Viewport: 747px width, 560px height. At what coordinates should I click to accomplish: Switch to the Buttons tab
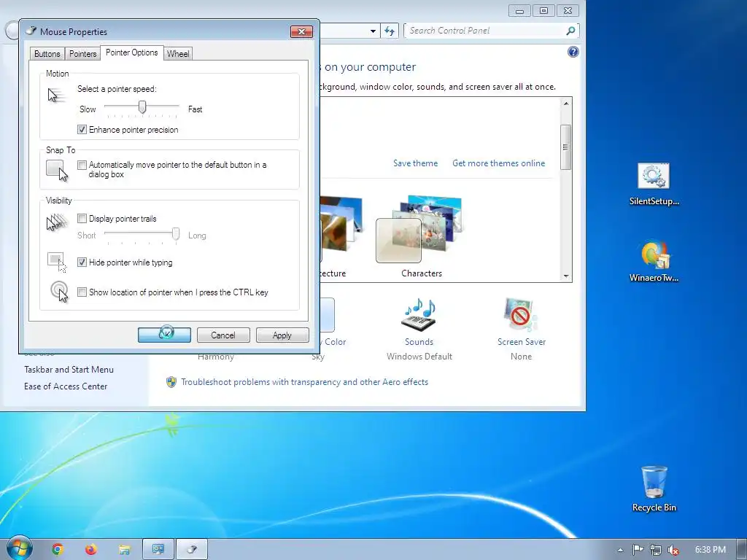pos(47,54)
